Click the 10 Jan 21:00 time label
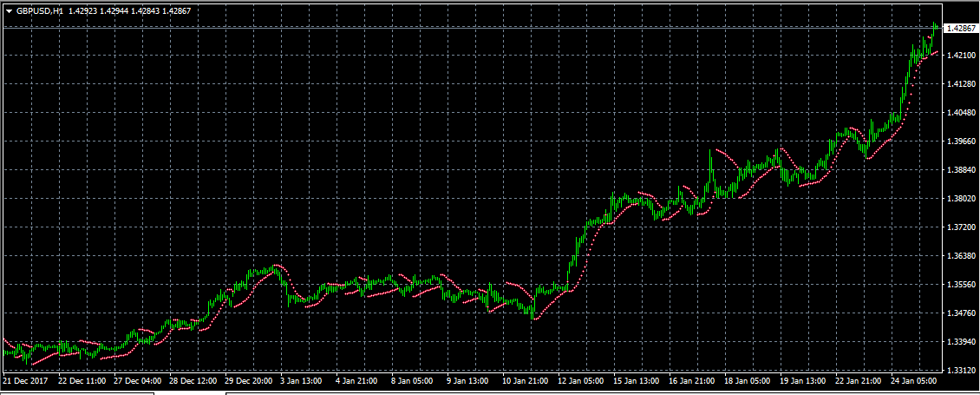Viewport: 980px width, 395px height. 525,380
